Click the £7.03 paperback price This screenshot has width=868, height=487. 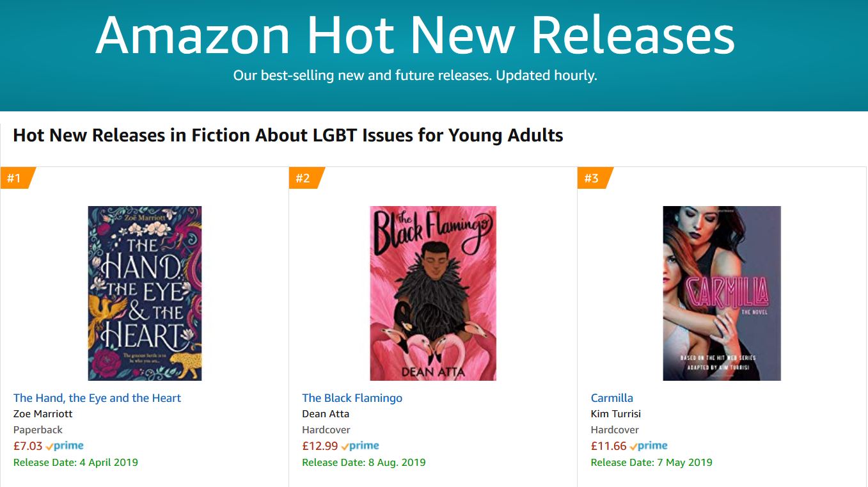28,446
